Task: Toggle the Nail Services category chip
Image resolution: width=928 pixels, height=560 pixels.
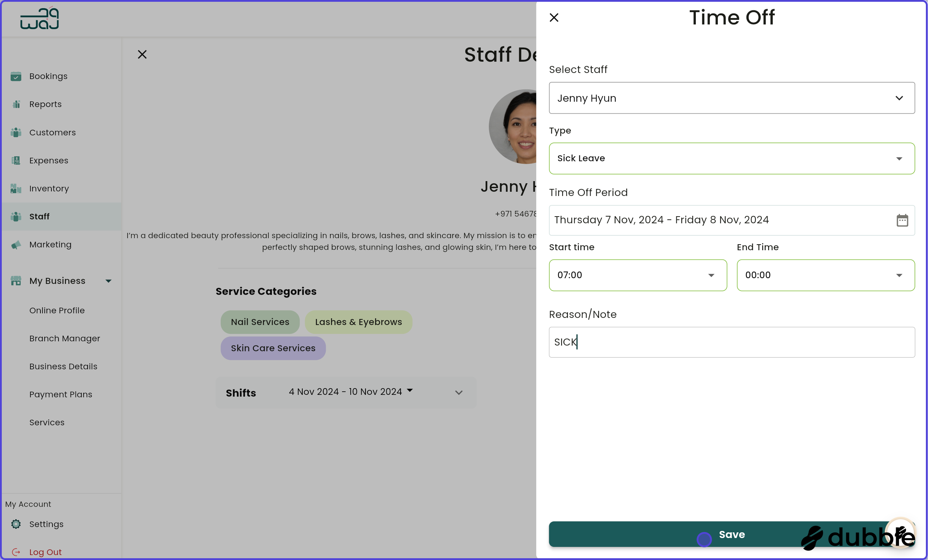Action: (x=260, y=322)
